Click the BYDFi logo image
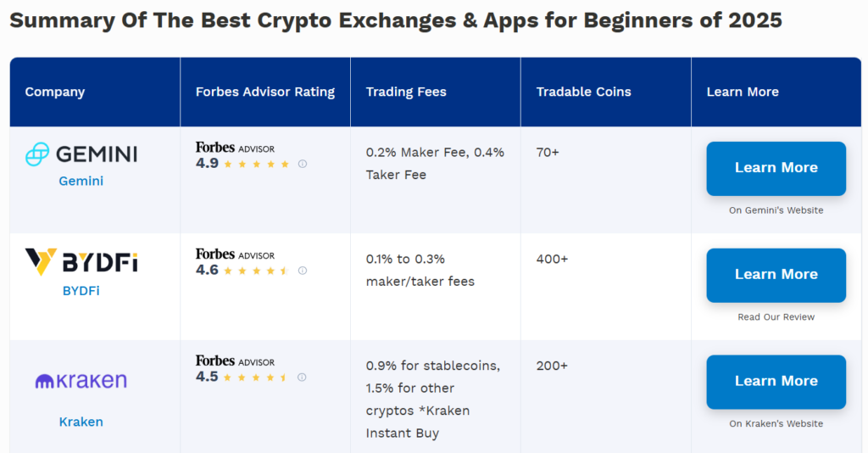Viewport: 868px width, 453px height. tap(81, 261)
